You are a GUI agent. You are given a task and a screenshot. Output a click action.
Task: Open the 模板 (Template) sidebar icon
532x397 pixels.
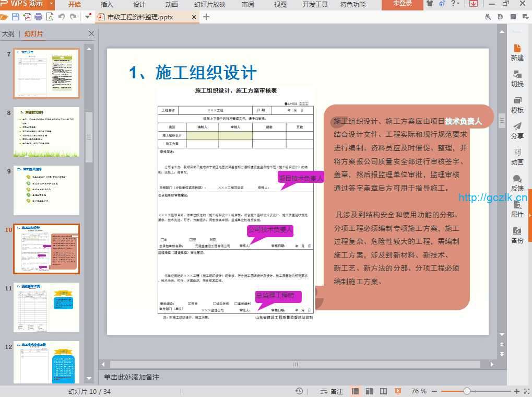pos(517,104)
